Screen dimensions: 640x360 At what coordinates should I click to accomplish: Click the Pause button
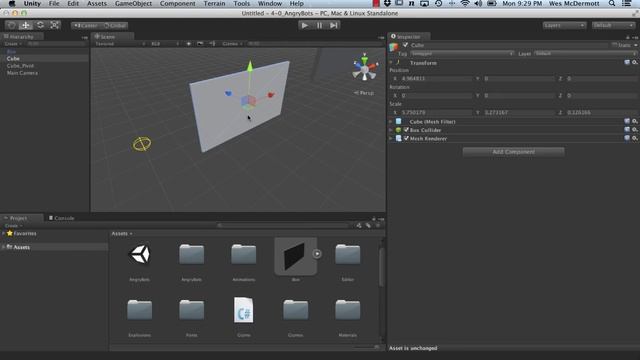point(319,25)
